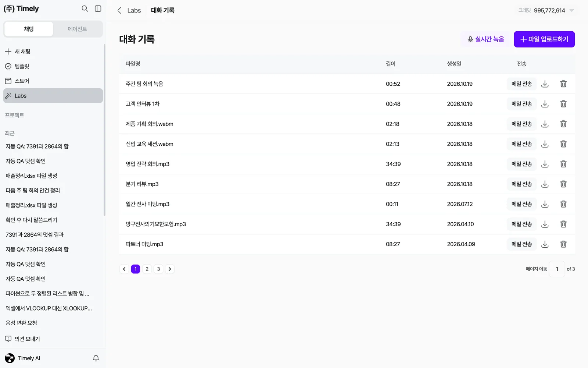Image resolution: width=588 pixels, height=368 pixels.
Task: Open the search icon in sidebar
Action: point(85,8)
